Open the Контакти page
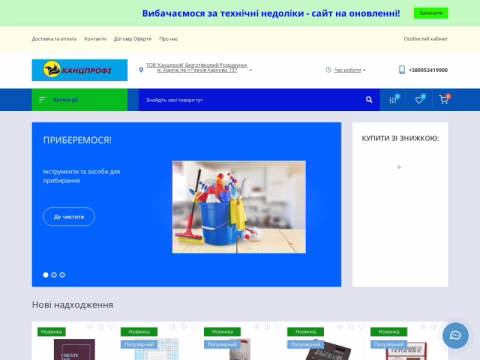 tap(95, 39)
